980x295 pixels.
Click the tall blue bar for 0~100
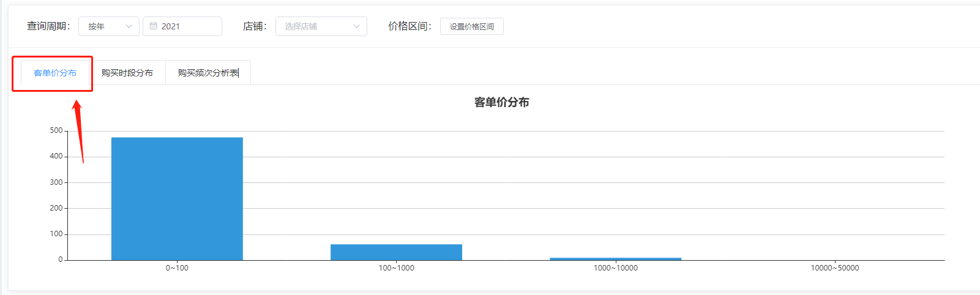(x=177, y=198)
